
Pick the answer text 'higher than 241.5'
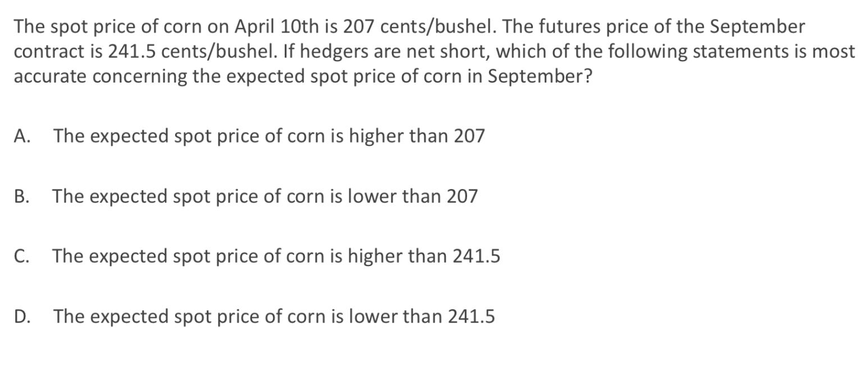[424, 256]
